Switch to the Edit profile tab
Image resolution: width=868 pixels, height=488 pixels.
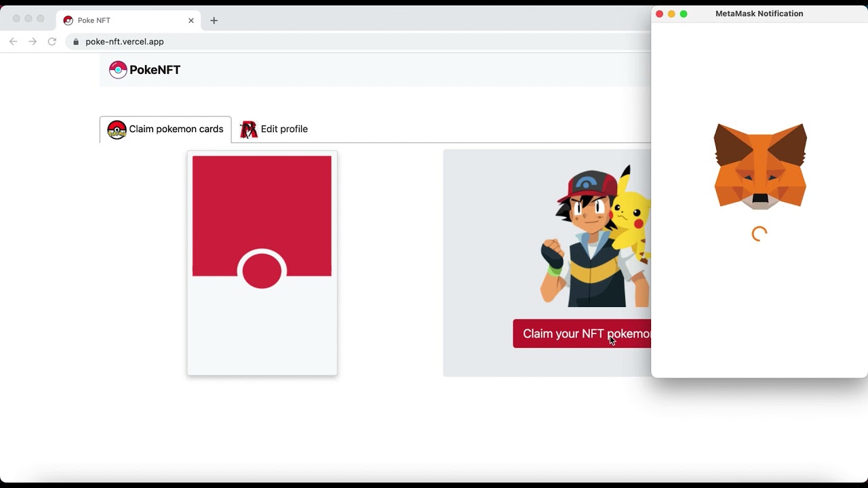(x=274, y=129)
